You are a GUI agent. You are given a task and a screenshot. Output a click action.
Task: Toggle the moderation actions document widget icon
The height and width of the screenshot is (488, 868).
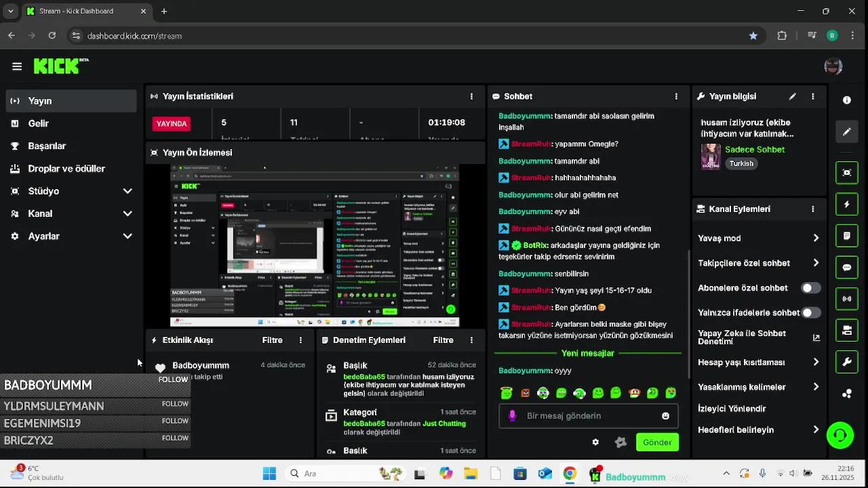(847, 236)
